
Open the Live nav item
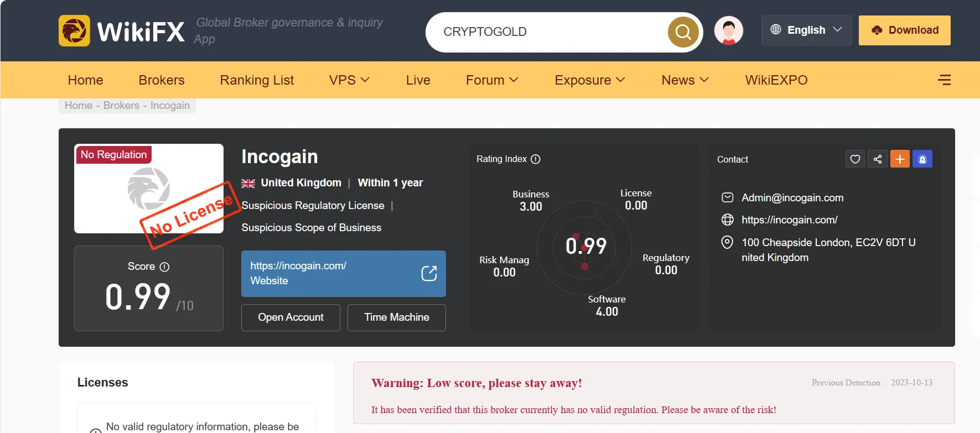[418, 80]
